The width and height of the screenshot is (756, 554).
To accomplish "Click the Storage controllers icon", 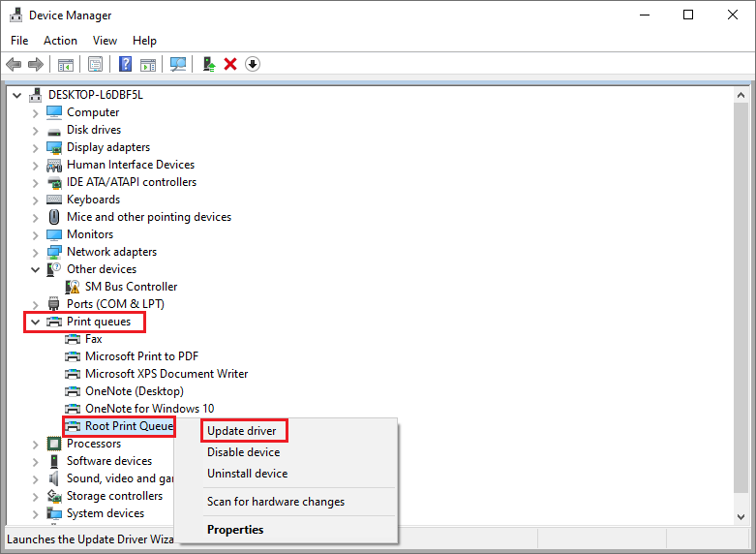I will (x=54, y=496).
